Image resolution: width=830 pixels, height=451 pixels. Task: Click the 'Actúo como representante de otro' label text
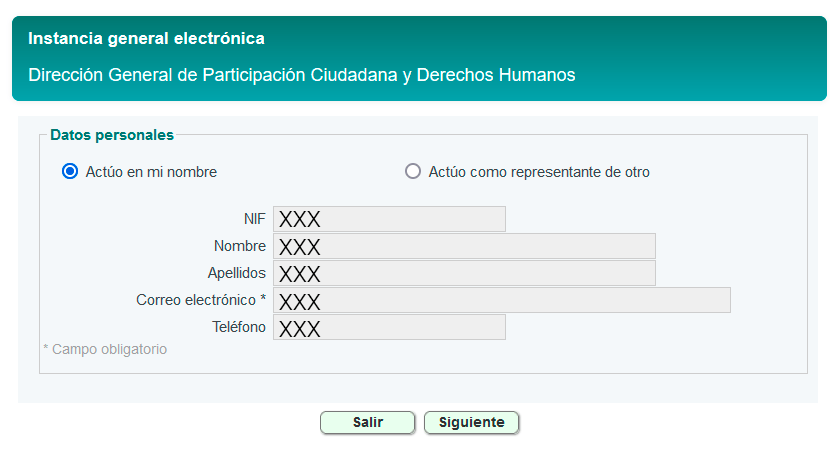pyautogui.click(x=539, y=172)
